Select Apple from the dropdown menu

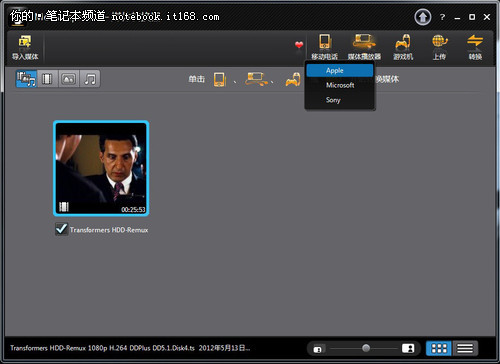(x=340, y=70)
